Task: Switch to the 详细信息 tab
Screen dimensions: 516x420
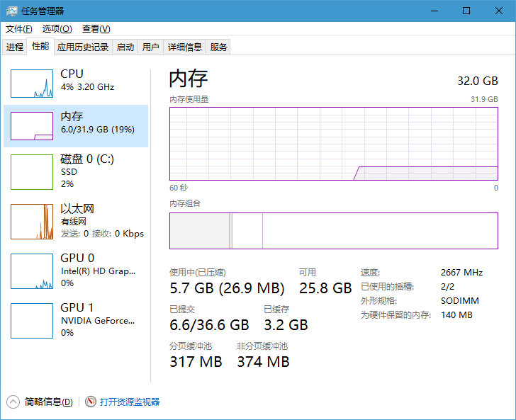Action: (185, 47)
